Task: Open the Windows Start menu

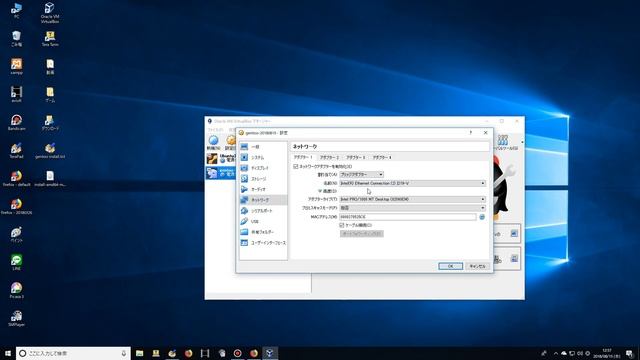Action: click(8, 353)
